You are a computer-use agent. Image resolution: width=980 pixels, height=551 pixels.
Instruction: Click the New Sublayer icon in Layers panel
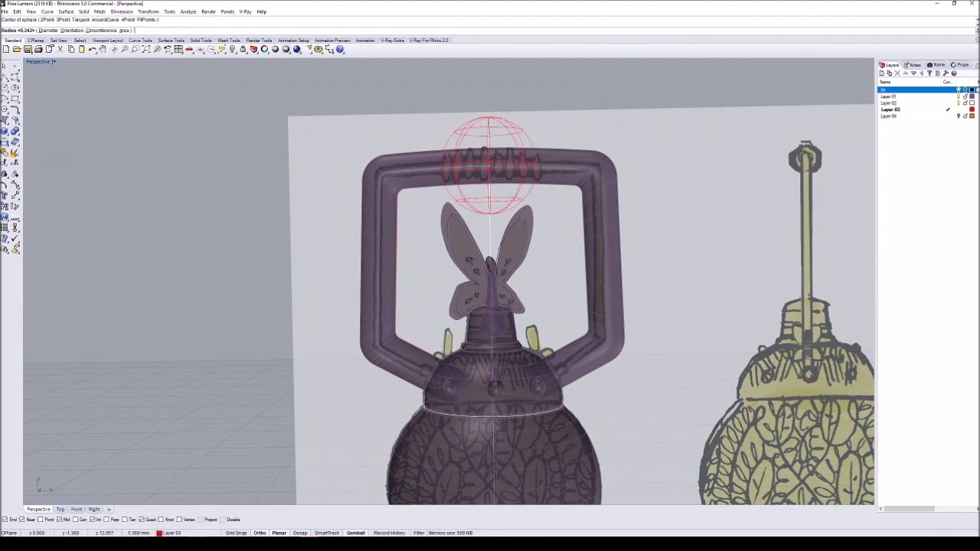pyautogui.click(x=890, y=73)
